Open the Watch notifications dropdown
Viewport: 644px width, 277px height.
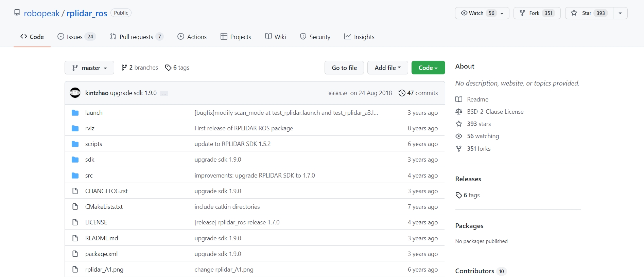tap(482, 13)
